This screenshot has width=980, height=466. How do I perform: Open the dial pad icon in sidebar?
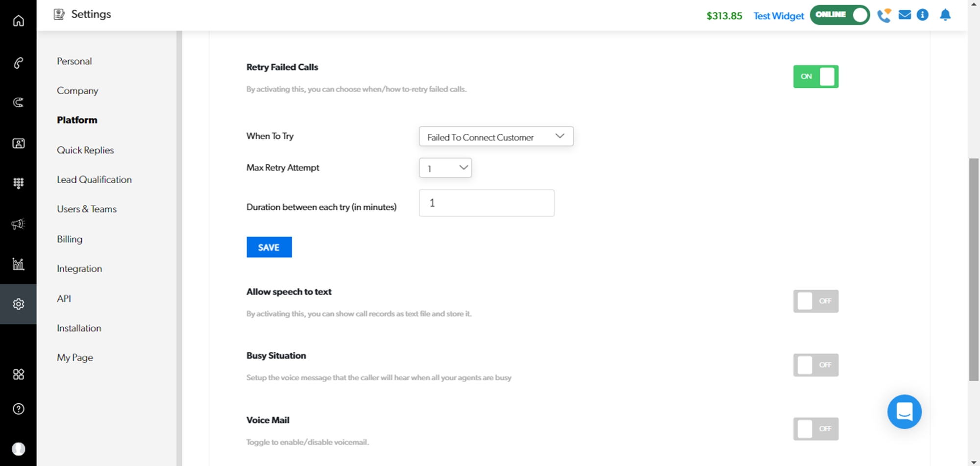(18, 183)
